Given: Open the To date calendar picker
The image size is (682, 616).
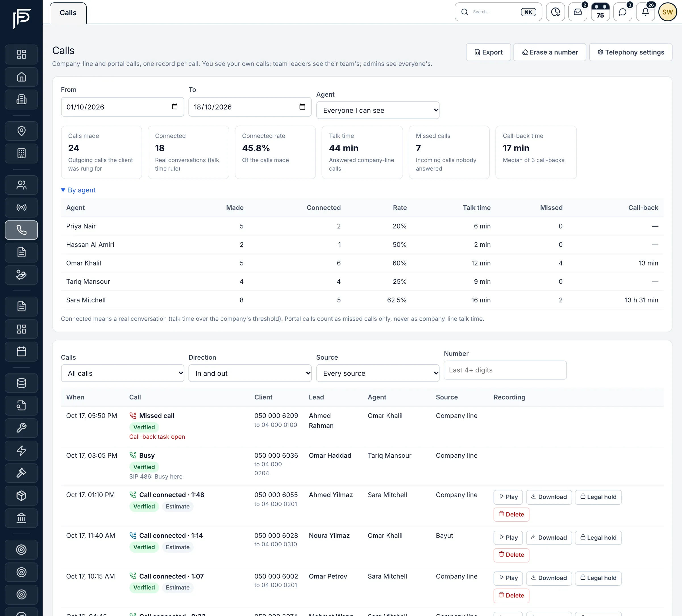Looking at the screenshot, I should [302, 107].
